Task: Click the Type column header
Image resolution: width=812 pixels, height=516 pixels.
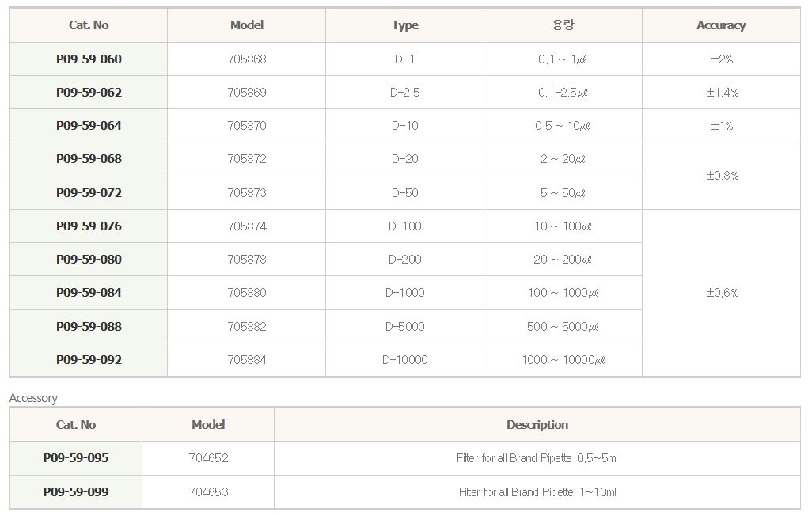Action: (x=405, y=25)
